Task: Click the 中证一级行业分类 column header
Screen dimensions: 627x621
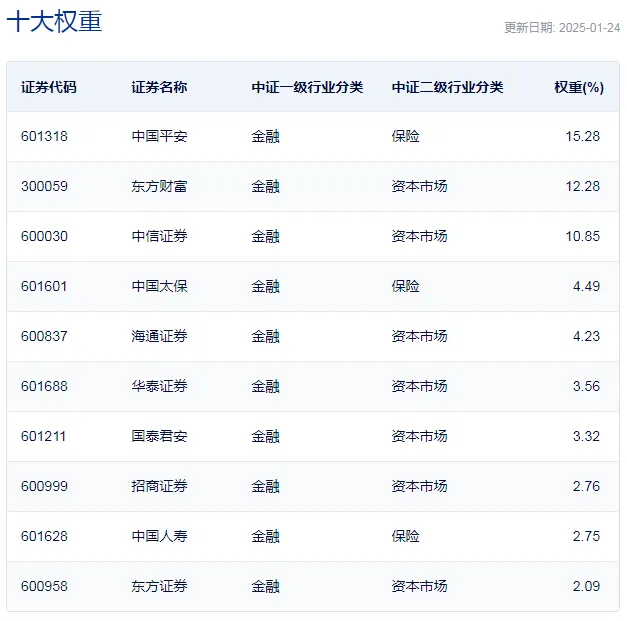Action: [x=307, y=87]
